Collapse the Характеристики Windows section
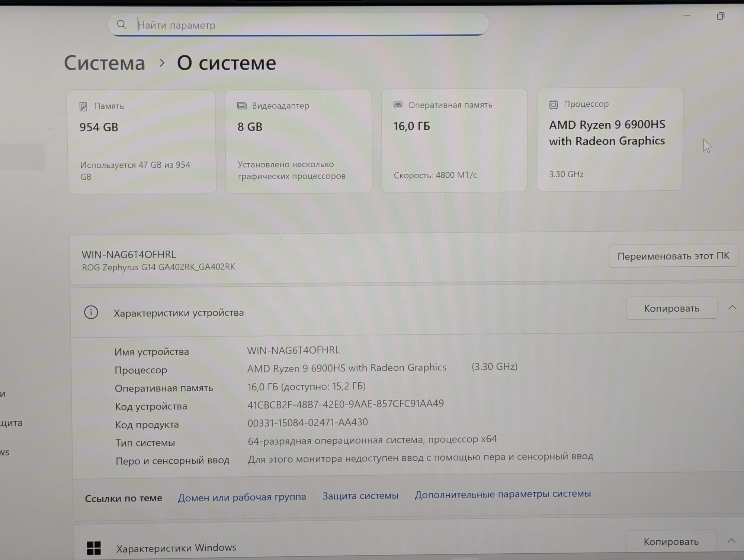Screen dimensions: 744x560 pos(731,541)
